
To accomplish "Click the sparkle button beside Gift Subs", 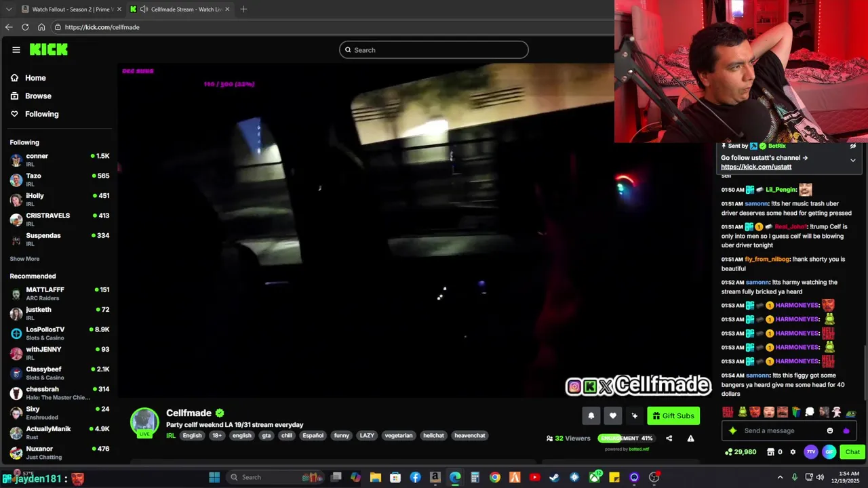I will coord(634,416).
